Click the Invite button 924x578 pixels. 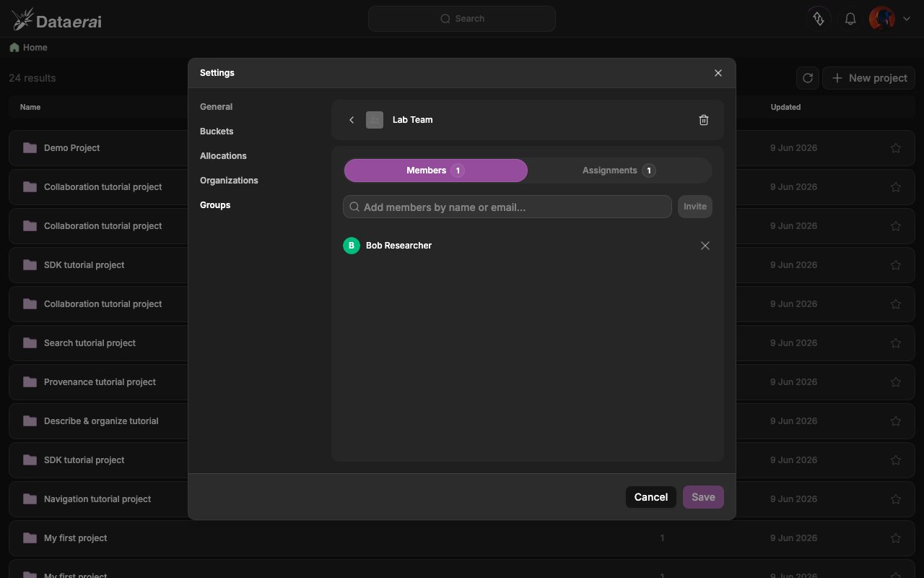point(695,207)
